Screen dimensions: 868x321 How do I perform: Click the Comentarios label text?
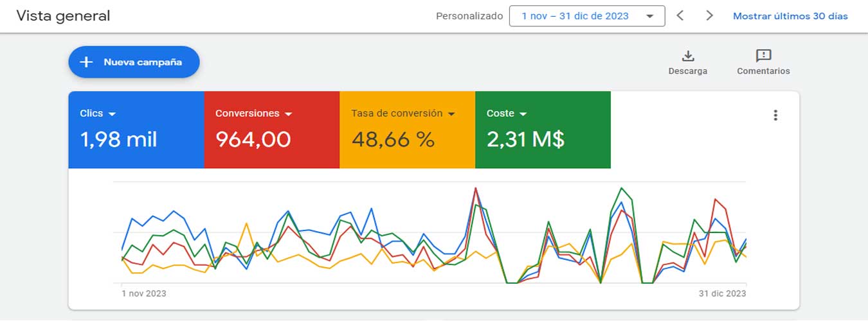763,71
